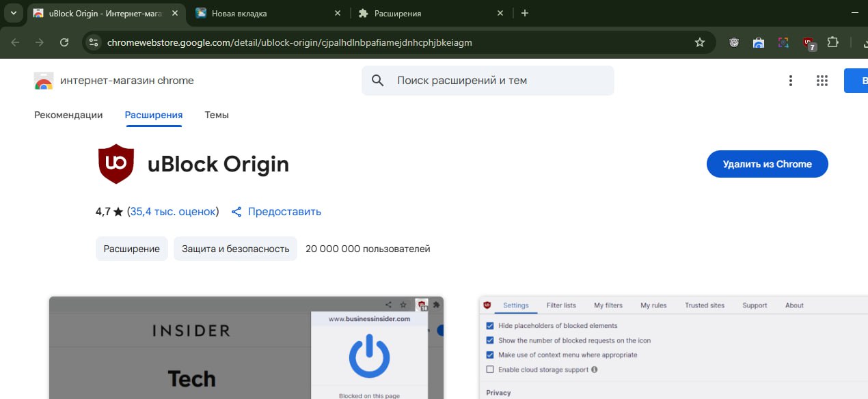Switch to the Новая вкладка browser tab
The height and width of the screenshot is (399, 868).
pos(269,13)
